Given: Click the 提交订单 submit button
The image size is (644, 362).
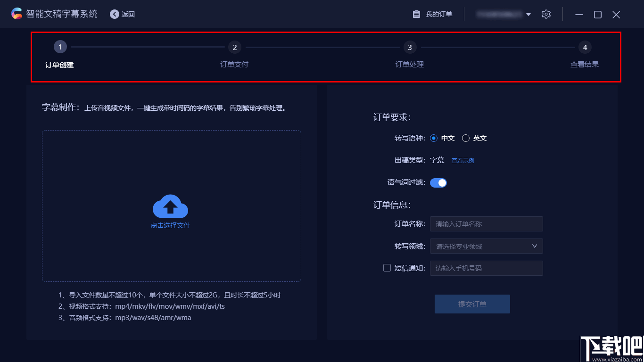Looking at the screenshot, I should pyautogui.click(x=472, y=304).
